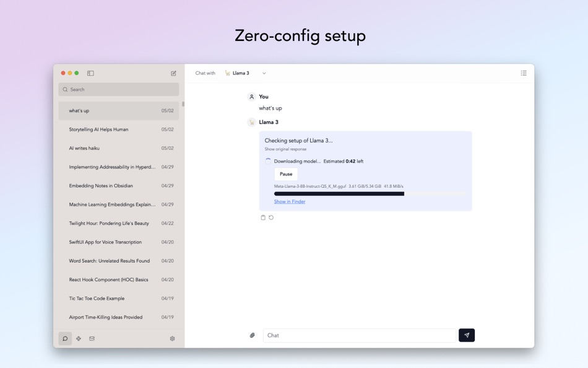The height and width of the screenshot is (368, 588).
Task: Copy the Llama 3 response
Action: [262, 217]
